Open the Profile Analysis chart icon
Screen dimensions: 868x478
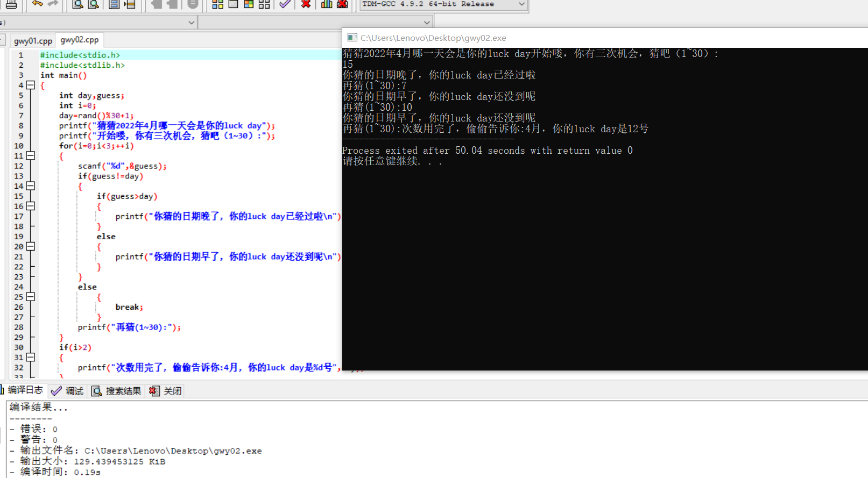tap(327, 4)
